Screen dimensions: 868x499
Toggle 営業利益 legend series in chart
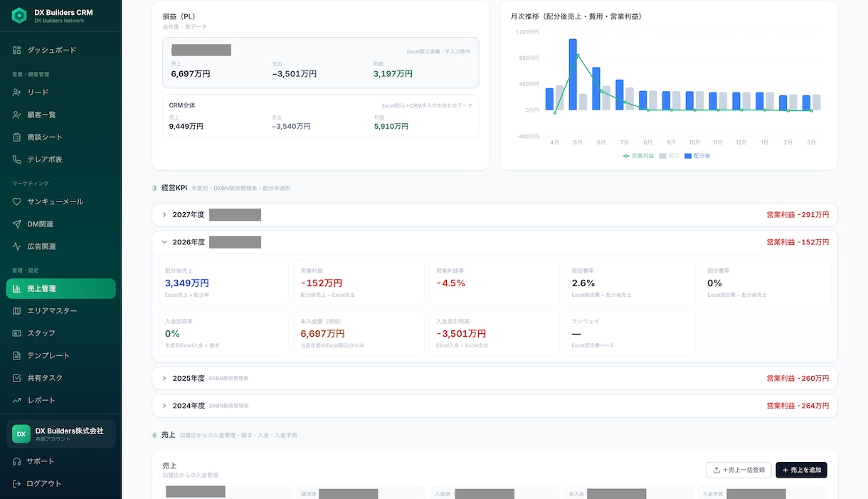coord(638,155)
